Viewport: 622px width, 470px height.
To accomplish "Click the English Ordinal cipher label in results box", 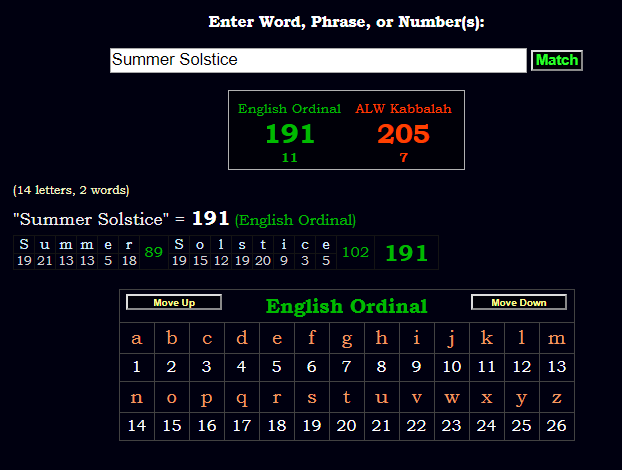I will [x=290, y=109].
